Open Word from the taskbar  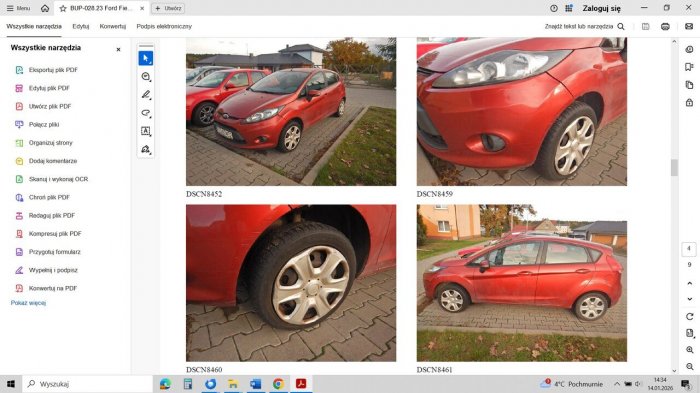click(x=255, y=384)
